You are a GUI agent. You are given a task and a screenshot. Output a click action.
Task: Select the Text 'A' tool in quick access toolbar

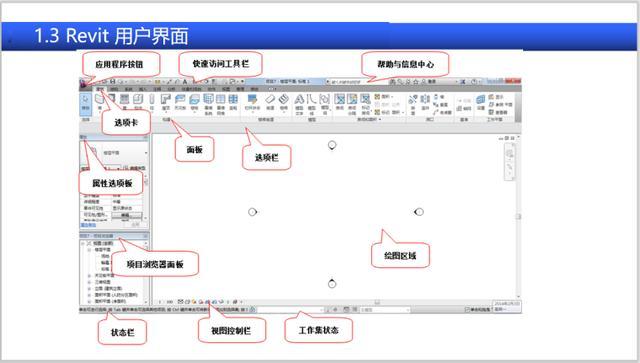coord(184,82)
